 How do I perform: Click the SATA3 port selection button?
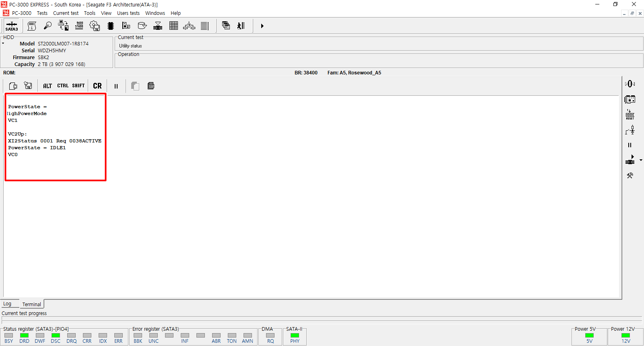[x=12, y=26]
